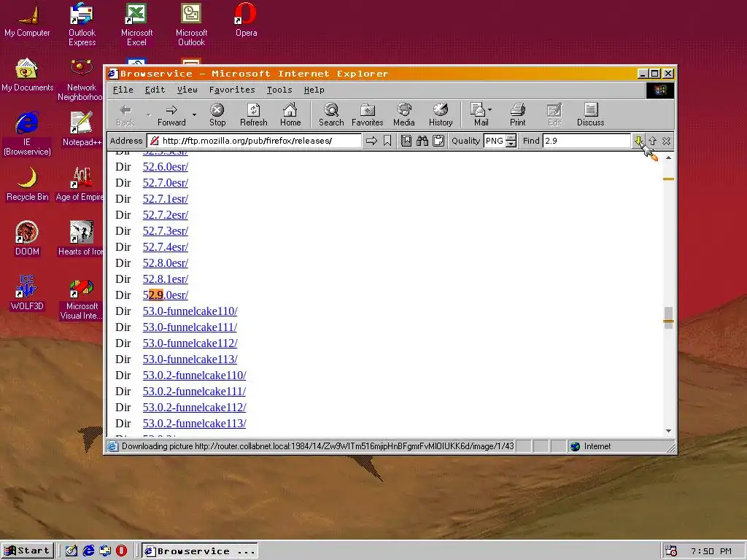The height and width of the screenshot is (560, 747).
Task: Click the Back toolbar button
Action: [x=125, y=114]
